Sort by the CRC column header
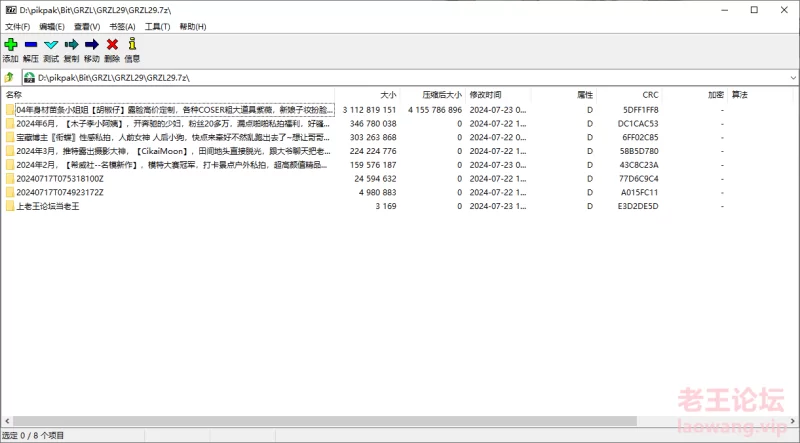 tap(629, 95)
